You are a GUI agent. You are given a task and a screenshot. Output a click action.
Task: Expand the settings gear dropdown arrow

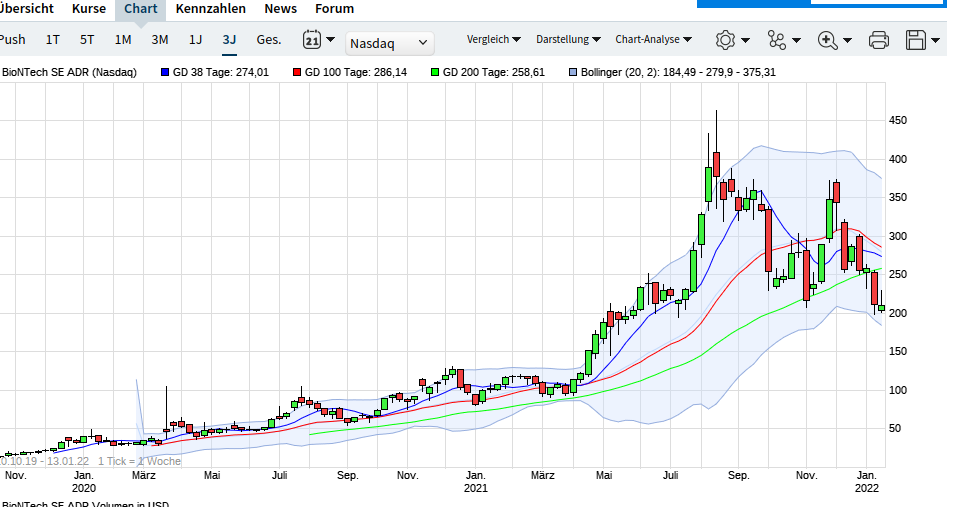click(x=745, y=41)
